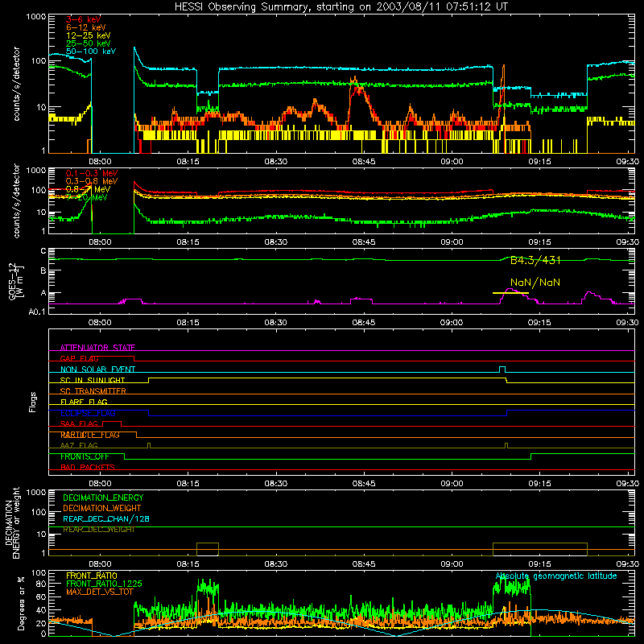This screenshot has width=644, height=644.
Task: Click the FRONT_RATIO legend label
Action: (x=92, y=576)
